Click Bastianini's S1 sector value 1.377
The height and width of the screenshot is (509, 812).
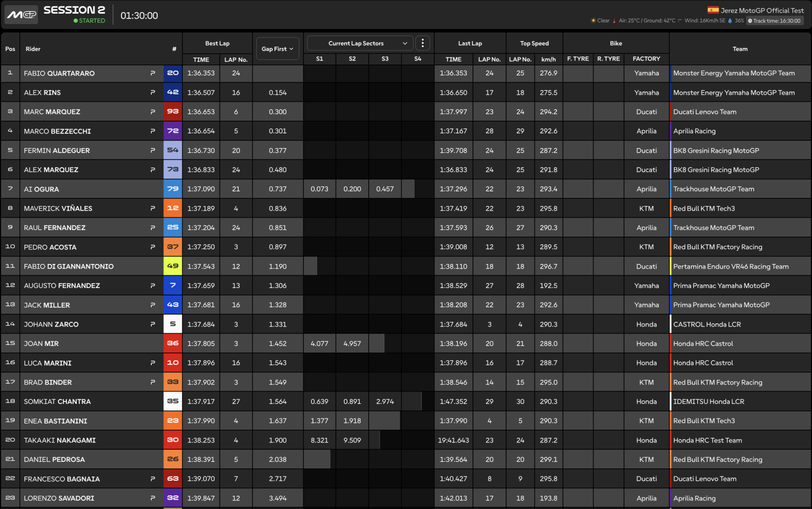pyautogui.click(x=319, y=421)
